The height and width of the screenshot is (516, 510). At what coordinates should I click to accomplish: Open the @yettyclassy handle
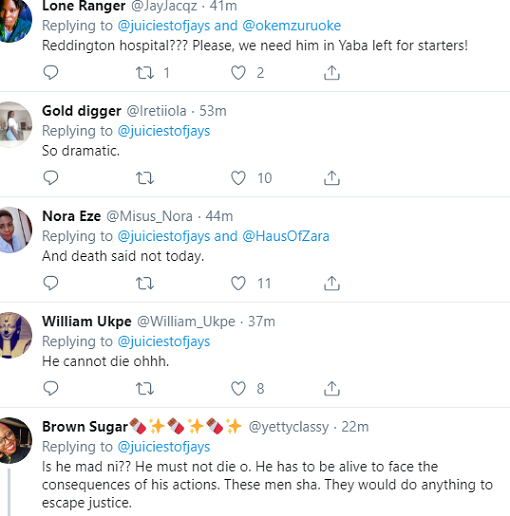[x=289, y=427]
